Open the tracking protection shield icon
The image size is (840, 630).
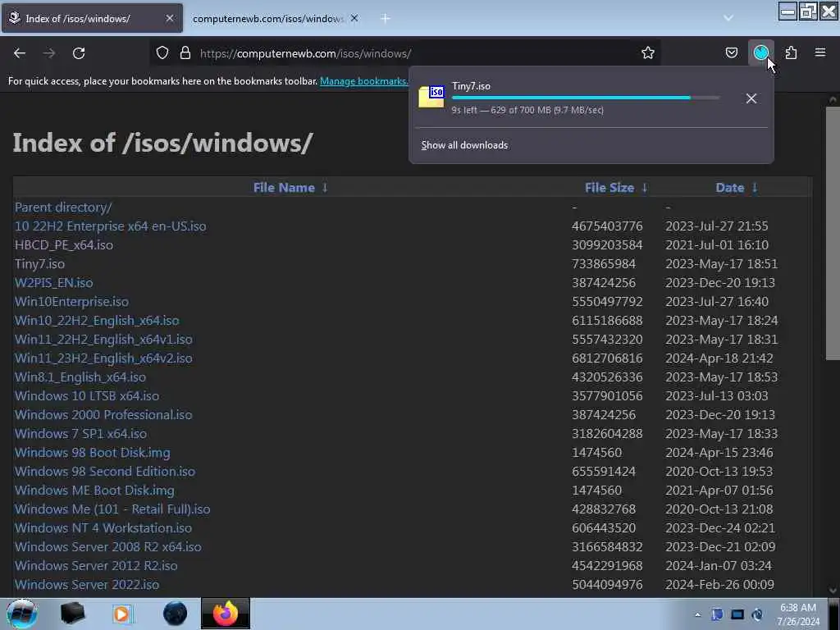pyautogui.click(x=162, y=53)
